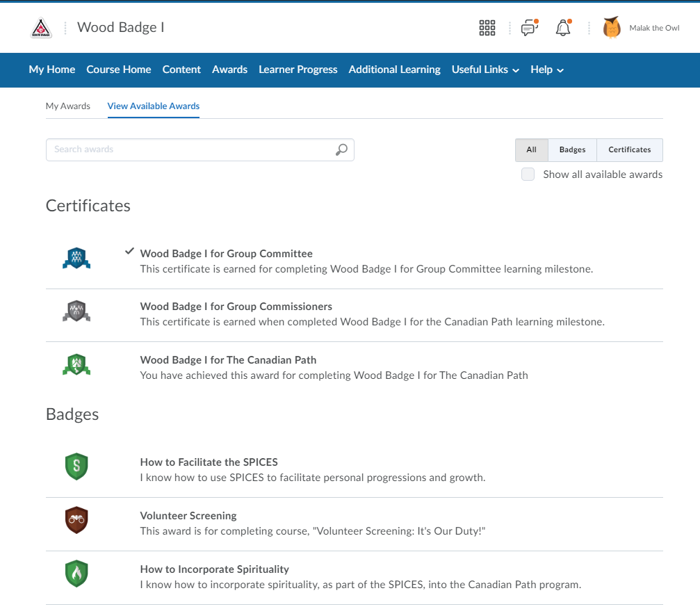The width and height of the screenshot is (700, 609).
Task: Click the SPICES badge description text
Action: (313, 478)
